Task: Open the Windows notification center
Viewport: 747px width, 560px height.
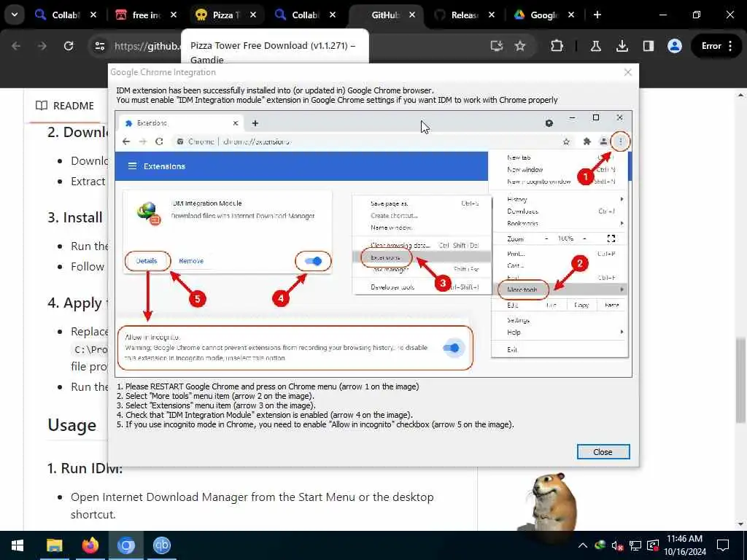Action: [x=723, y=545]
